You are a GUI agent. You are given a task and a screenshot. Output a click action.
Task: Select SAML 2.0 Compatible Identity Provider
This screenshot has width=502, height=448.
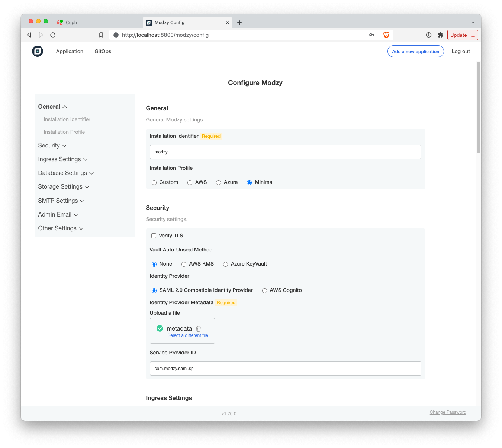pos(154,290)
